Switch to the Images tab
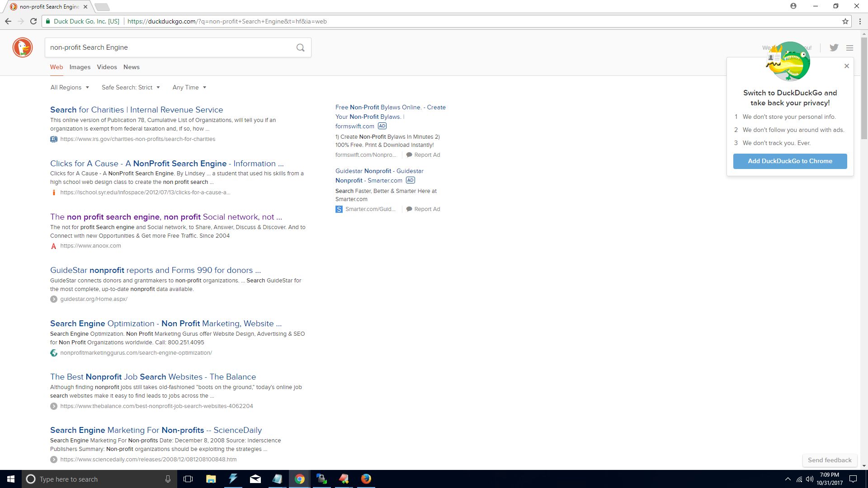 [x=80, y=67]
